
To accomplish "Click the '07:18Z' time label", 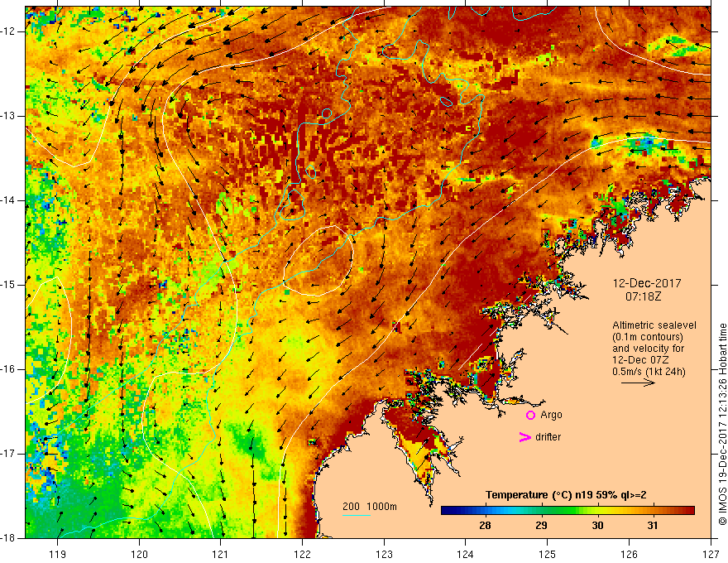I will [643, 296].
